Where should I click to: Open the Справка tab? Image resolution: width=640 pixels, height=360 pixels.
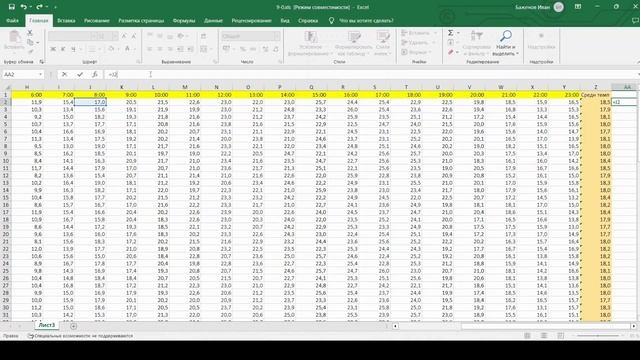pyautogui.click(x=308, y=20)
